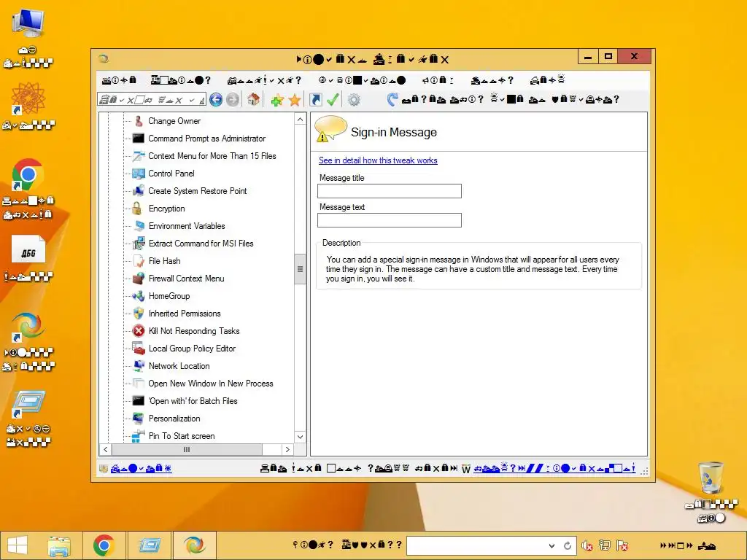
Task: Select the Change Owner tree icon
Action: pyautogui.click(x=138, y=121)
